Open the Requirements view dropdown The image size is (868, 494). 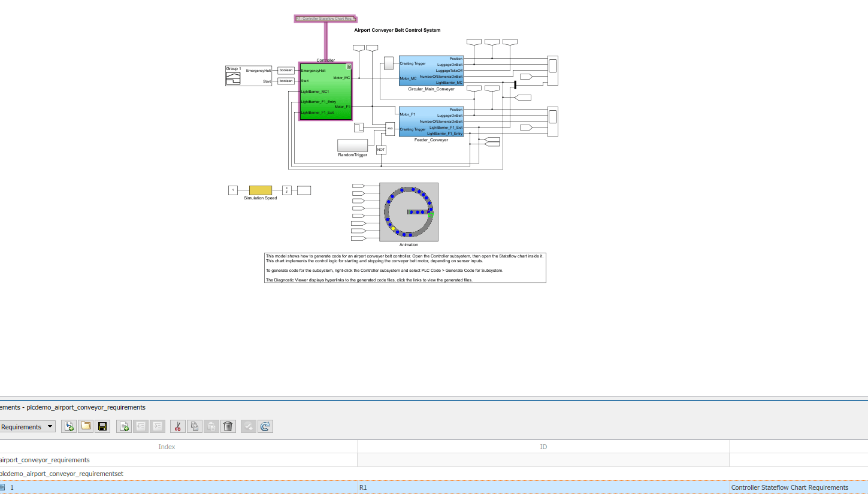pyautogui.click(x=28, y=426)
